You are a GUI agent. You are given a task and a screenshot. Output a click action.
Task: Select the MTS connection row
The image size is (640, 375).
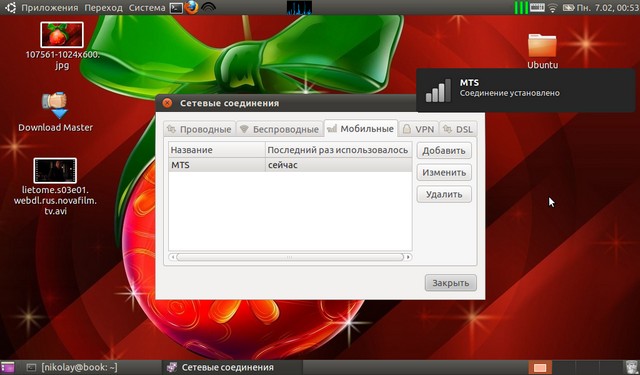tap(290, 165)
